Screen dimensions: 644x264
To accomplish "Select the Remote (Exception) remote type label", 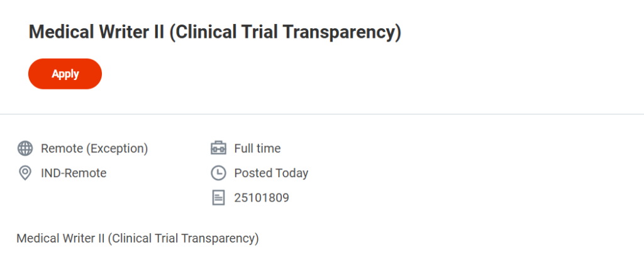I will [x=94, y=149].
